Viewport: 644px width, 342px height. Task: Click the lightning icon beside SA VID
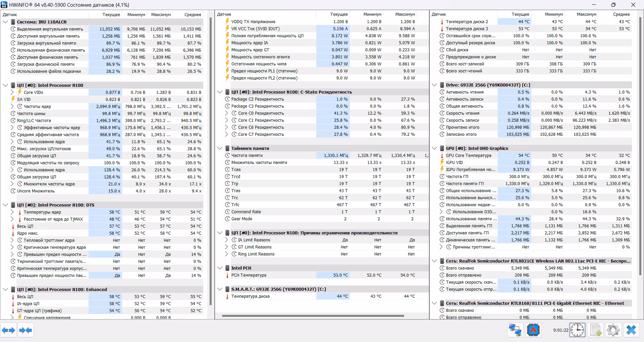13,99
